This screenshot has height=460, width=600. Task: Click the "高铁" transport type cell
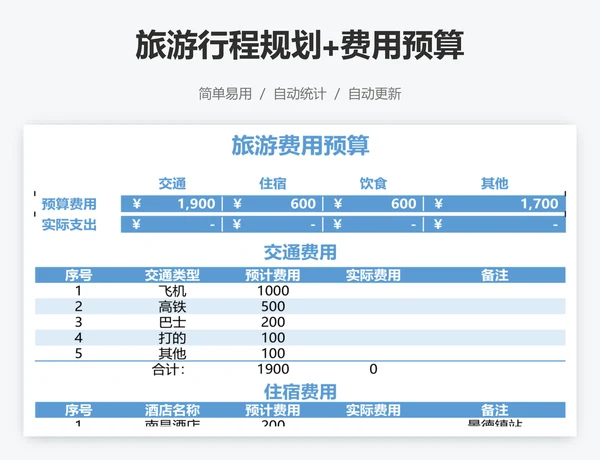click(x=172, y=307)
